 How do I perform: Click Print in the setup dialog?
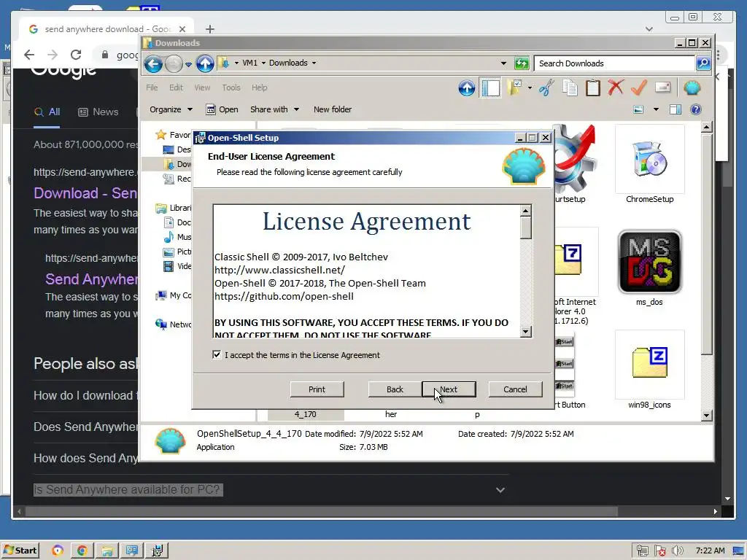coord(317,389)
